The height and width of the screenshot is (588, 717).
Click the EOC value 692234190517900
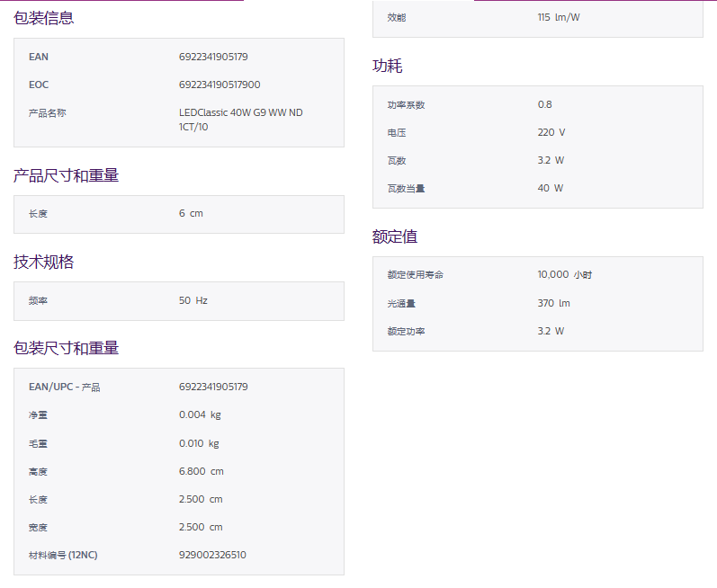coord(220,85)
